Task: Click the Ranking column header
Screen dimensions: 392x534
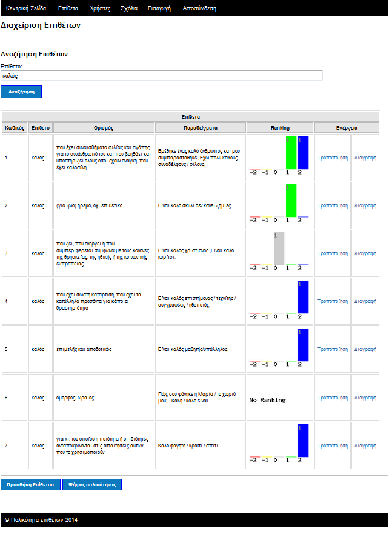Action: tap(280, 128)
